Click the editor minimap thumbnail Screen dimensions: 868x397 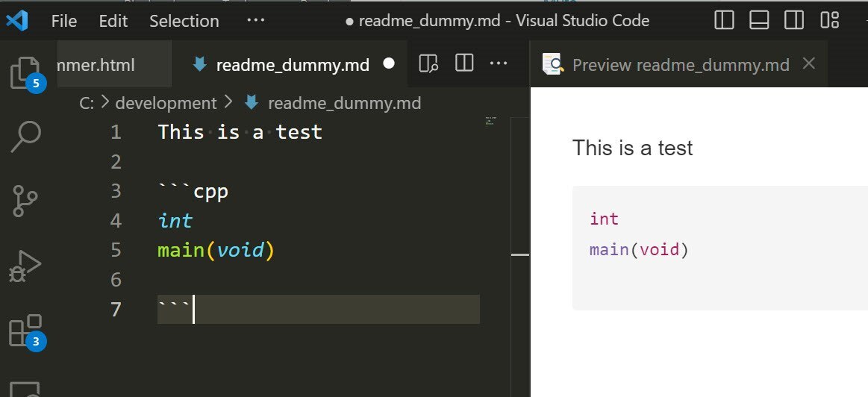click(490, 121)
